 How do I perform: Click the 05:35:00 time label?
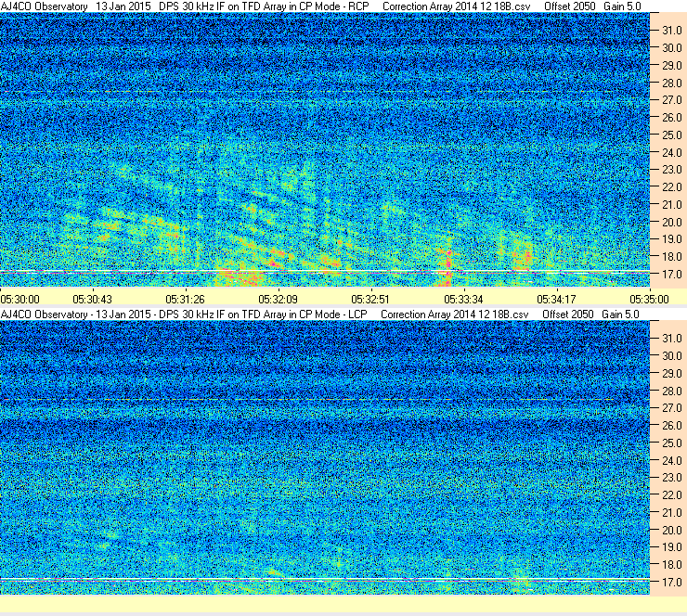649,300
